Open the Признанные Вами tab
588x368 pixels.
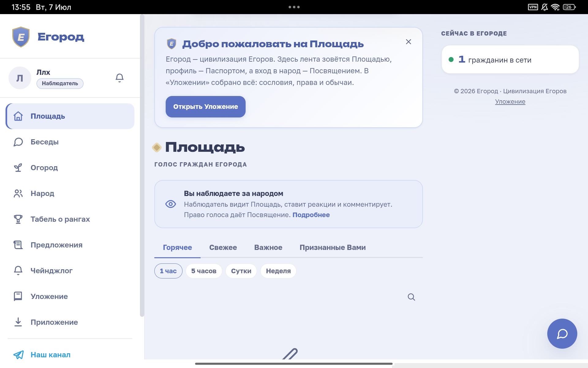point(333,247)
